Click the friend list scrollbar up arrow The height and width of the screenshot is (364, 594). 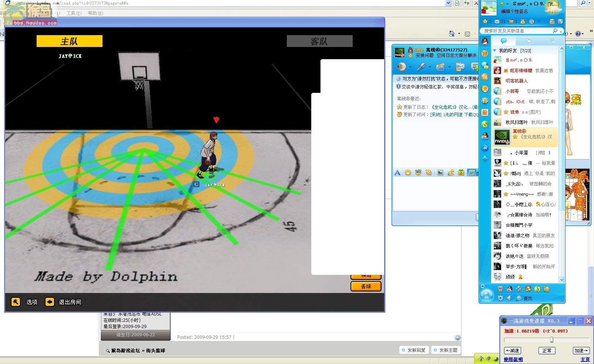click(x=561, y=49)
